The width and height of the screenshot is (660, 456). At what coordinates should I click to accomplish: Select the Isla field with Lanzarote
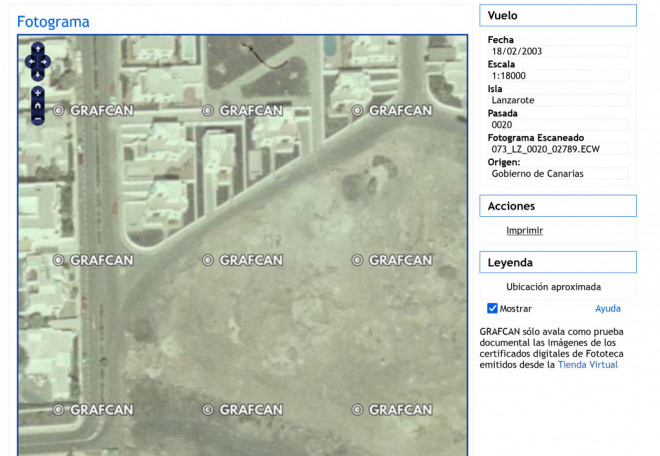558,100
